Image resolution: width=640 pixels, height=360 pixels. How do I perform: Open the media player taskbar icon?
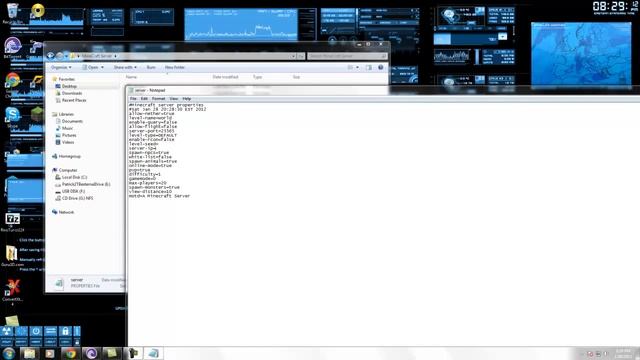click(50, 353)
